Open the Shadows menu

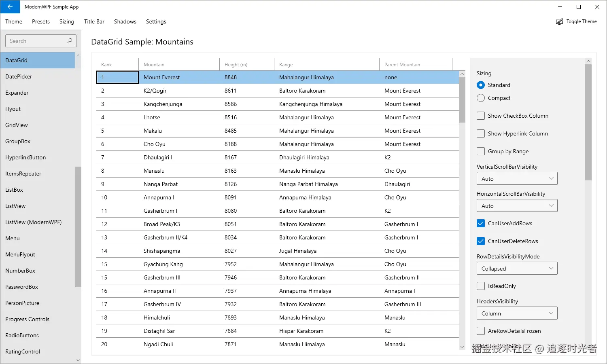tap(125, 21)
